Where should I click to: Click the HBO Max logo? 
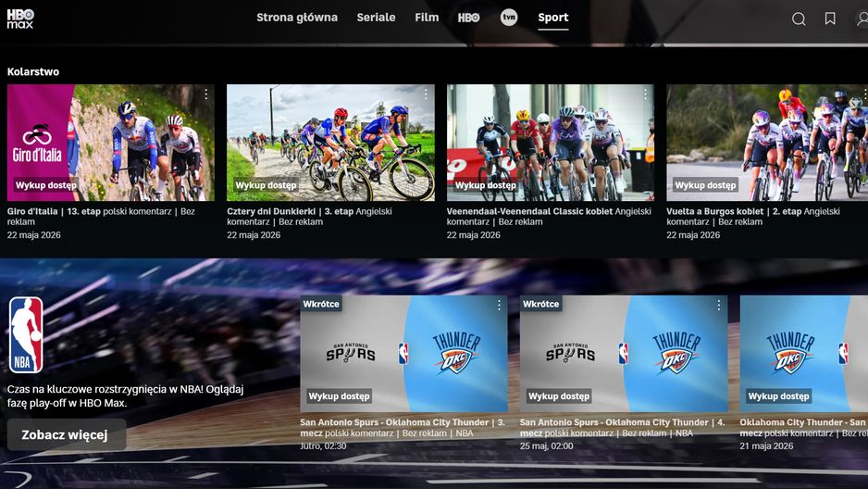(x=20, y=19)
